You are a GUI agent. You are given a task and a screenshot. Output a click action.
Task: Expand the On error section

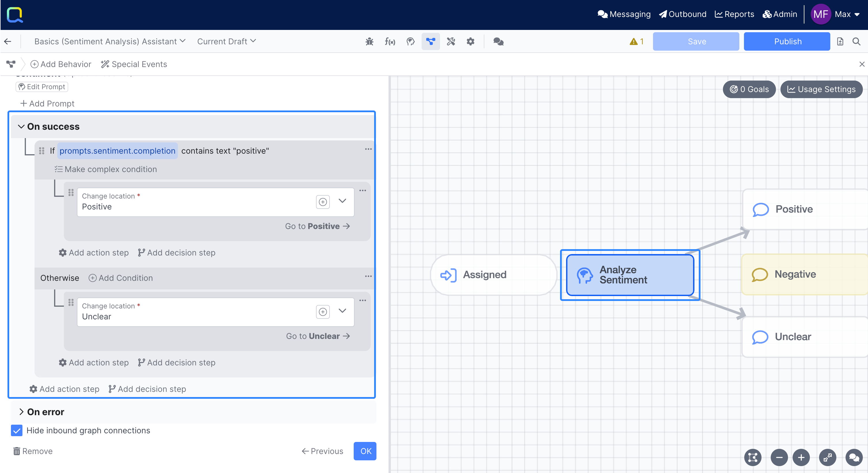pos(21,411)
